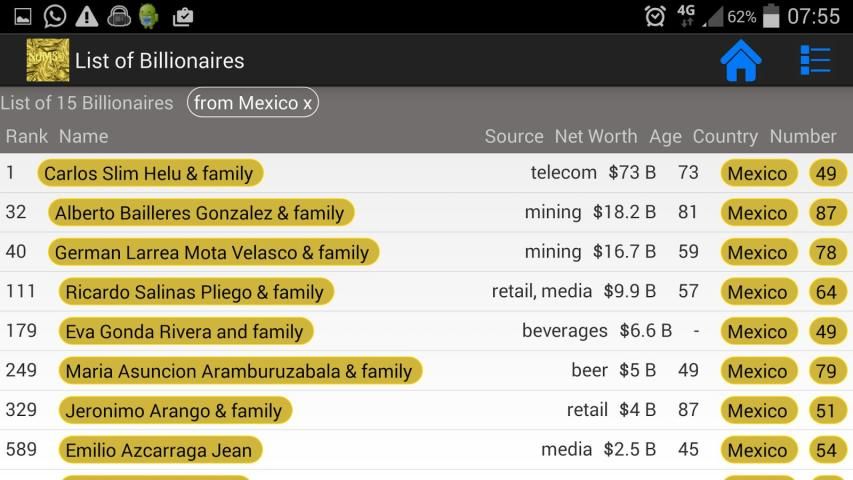This screenshot has height=480, width=853.
Task: Open Maria Asuncion Aramburuzabala & family entry
Action: [240, 371]
